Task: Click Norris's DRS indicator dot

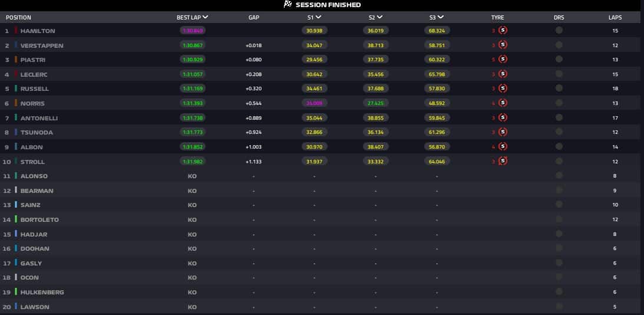Action: (559, 103)
